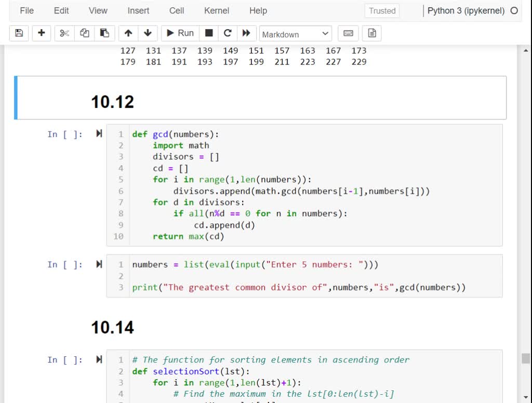Click the Save notebook icon
The height and width of the screenshot is (403, 532).
pos(19,33)
